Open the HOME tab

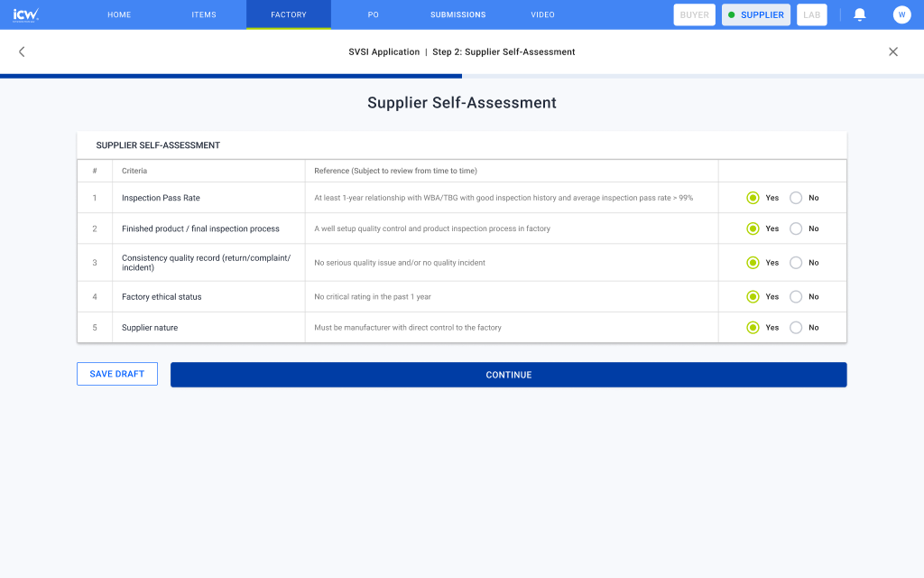(x=119, y=14)
